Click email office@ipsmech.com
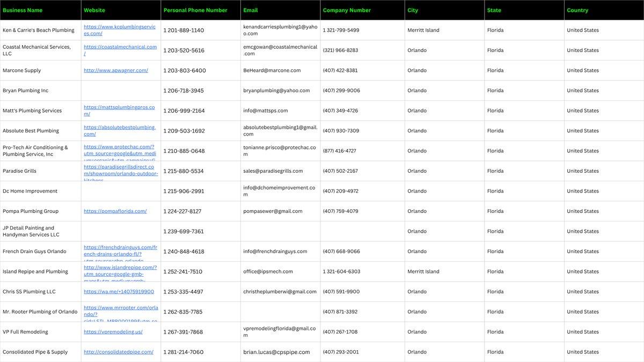Image resolution: width=644 pixels, height=362 pixels. (268, 271)
